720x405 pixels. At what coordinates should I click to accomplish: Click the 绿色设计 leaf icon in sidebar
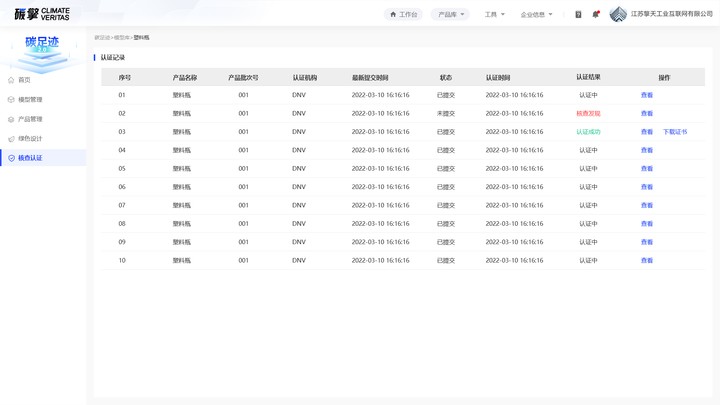pyautogui.click(x=11, y=139)
